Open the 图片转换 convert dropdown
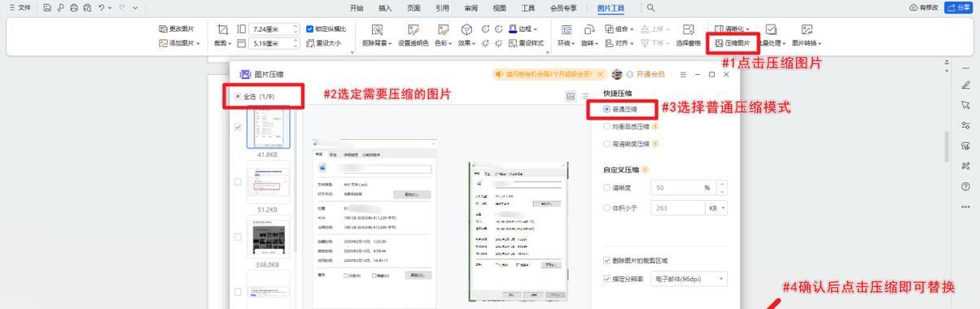The image size is (980, 309). pos(807,43)
